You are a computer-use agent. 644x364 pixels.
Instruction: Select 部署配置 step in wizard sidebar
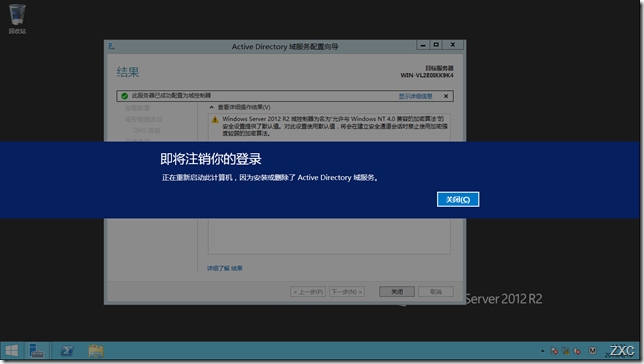click(138, 108)
